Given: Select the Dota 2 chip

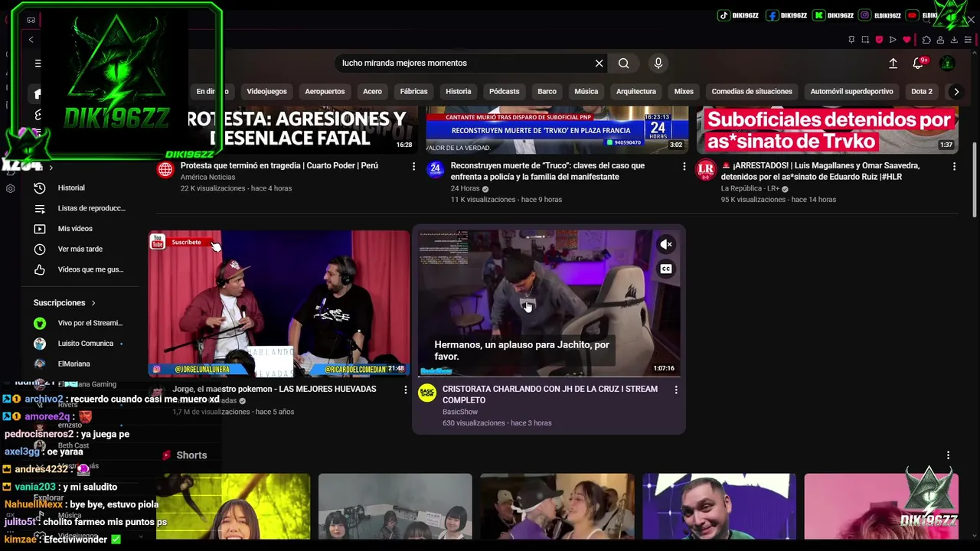Looking at the screenshot, I should click(x=922, y=92).
